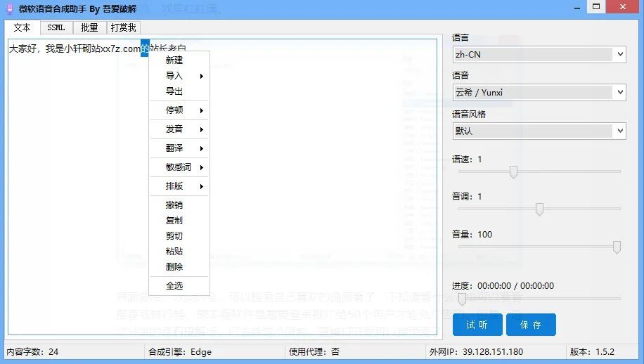Expand the 导入 submenu
The width and height of the screenshot is (644, 364).
(x=179, y=76)
